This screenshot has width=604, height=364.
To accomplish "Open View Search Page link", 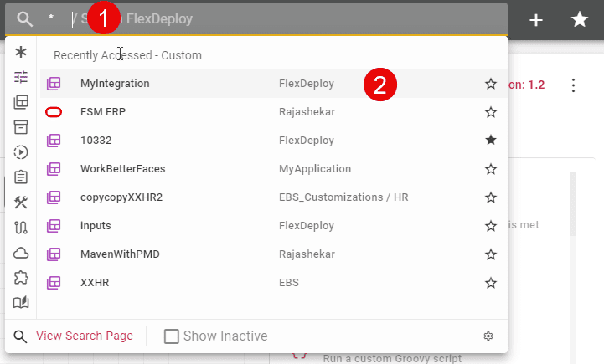I will click(x=85, y=336).
